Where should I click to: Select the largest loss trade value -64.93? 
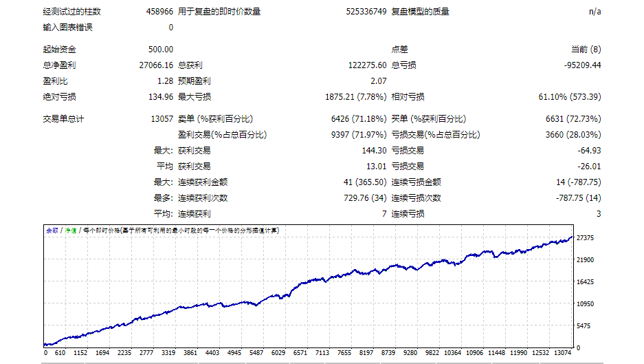click(x=589, y=151)
